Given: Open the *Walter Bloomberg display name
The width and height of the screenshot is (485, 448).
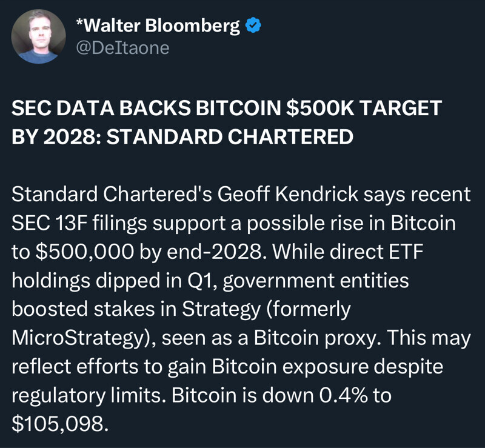Looking at the screenshot, I should 158,25.
